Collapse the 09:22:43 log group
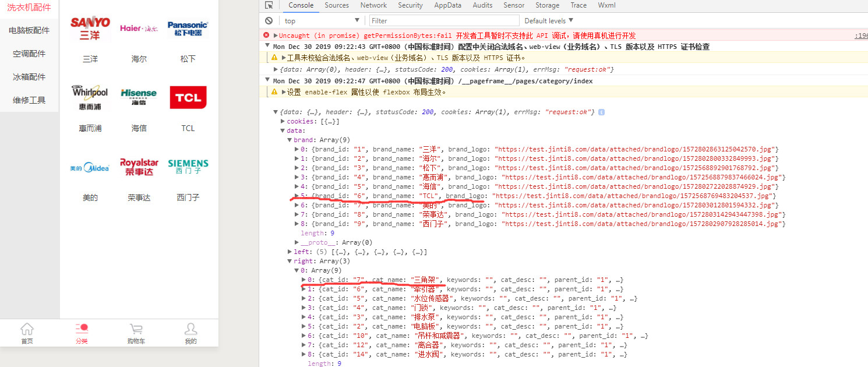This screenshot has height=367, width=868. 267,47
